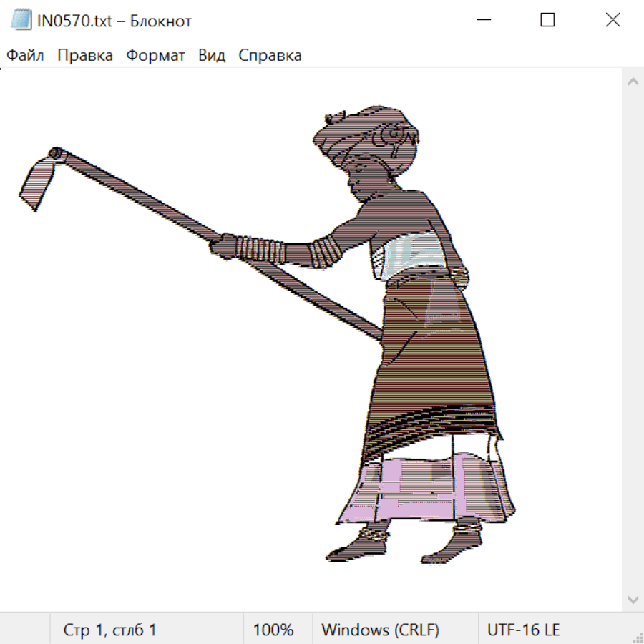Click the UTF-16 LE encoding field

click(523, 630)
